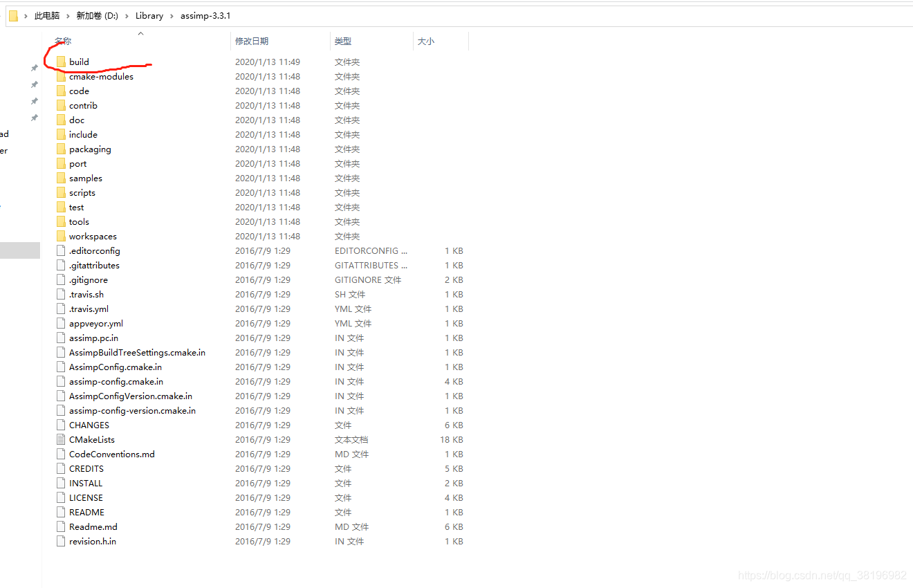This screenshot has height=588, width=913.
Task: Select the assimp-3.3.1 breadcrumb segment
Action: [205, 15]
